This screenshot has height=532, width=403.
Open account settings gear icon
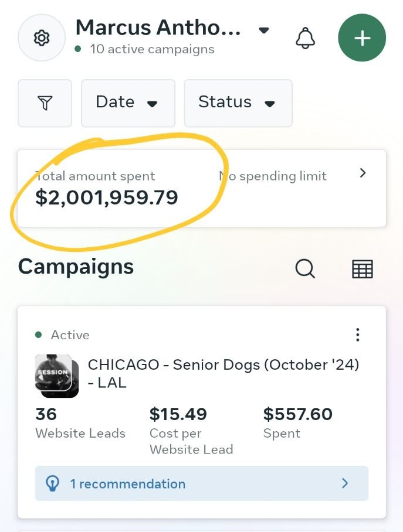42,37
